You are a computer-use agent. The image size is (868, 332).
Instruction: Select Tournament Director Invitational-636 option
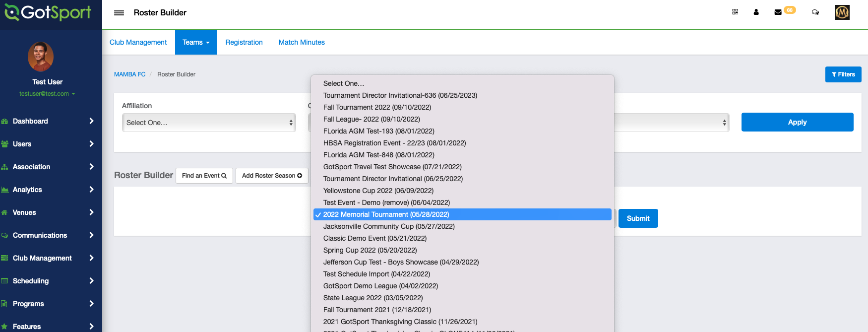pyautogui.click(x=462, y=95)
